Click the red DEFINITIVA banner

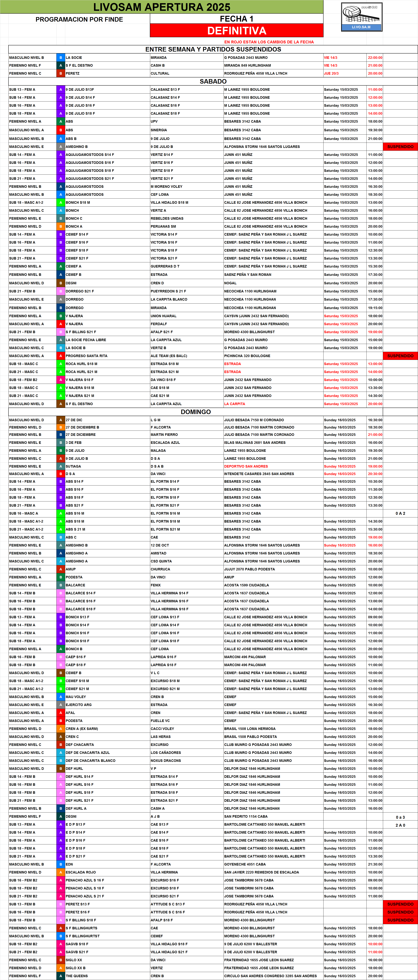(236, 31)
